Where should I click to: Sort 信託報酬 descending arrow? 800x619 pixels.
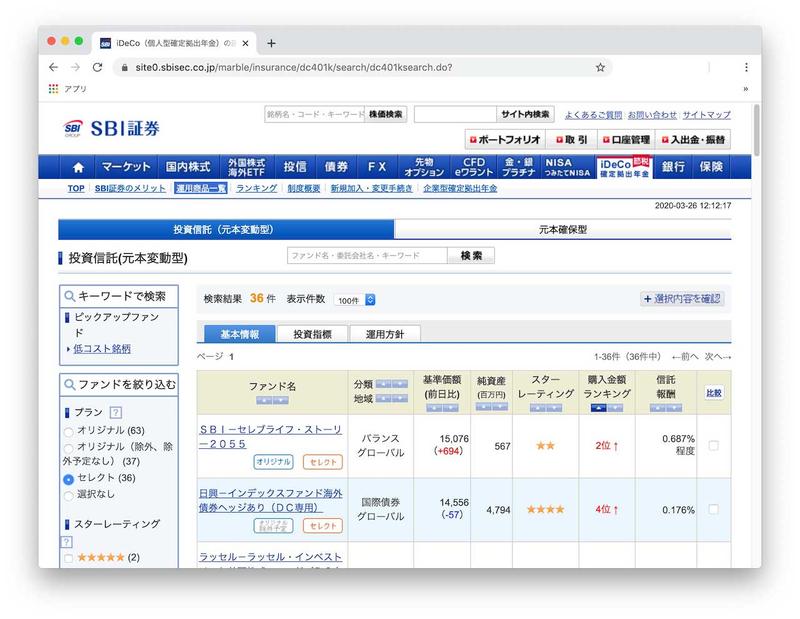[674, 408]
